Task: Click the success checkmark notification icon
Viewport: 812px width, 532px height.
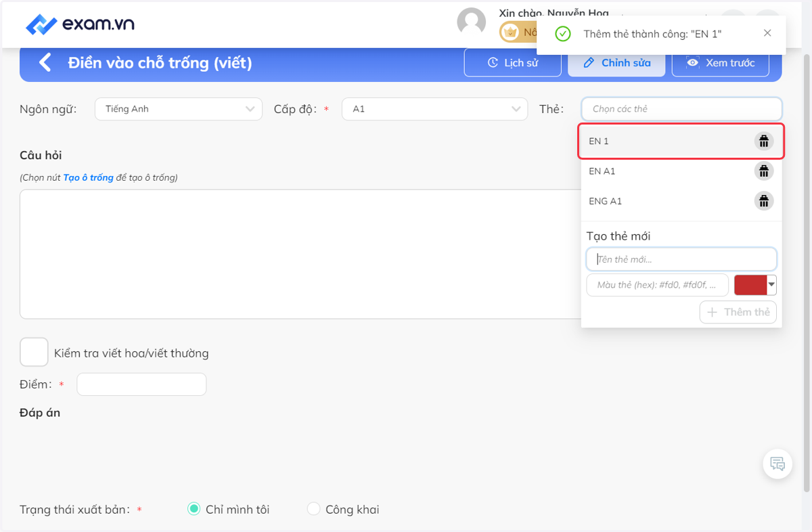Action: pyautogui.click(x=562, y=33)
